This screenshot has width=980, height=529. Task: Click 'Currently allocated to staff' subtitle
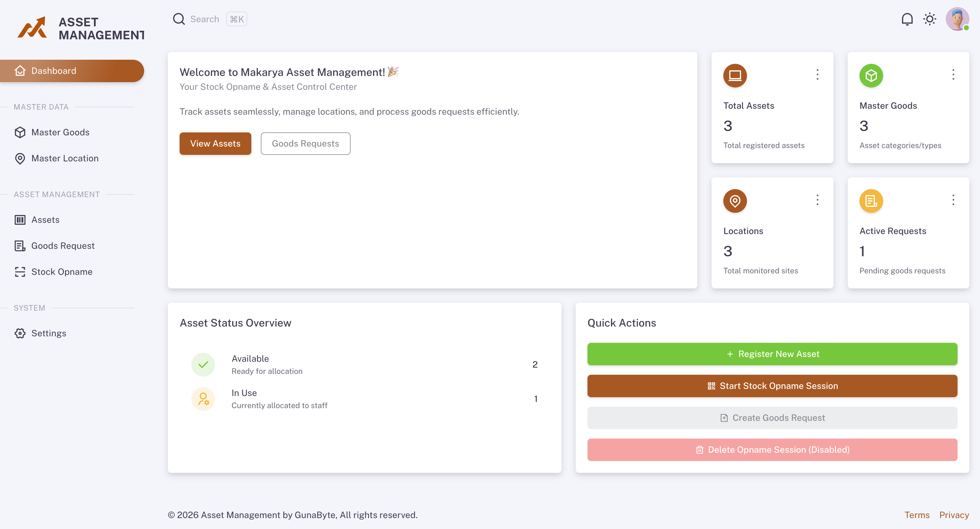pyautogui.click(x=280, y=405)
